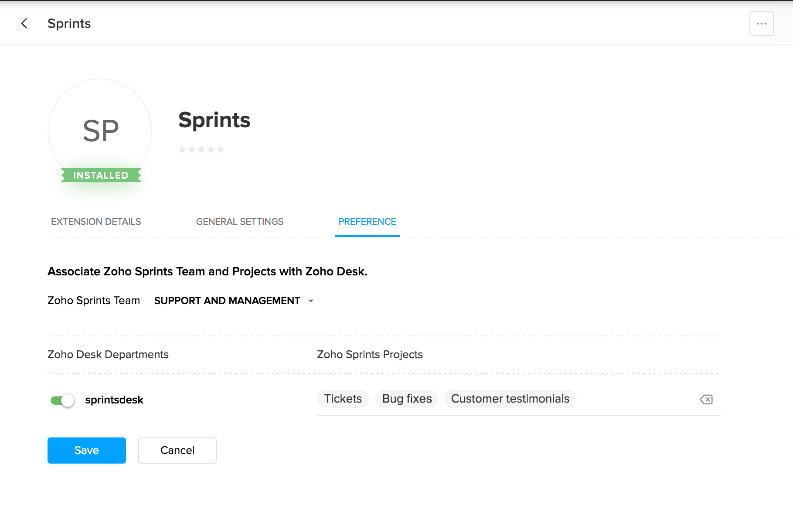Select the Bug fixes project chip
This screenshot has width=793, height=532.
click(407, 399)
